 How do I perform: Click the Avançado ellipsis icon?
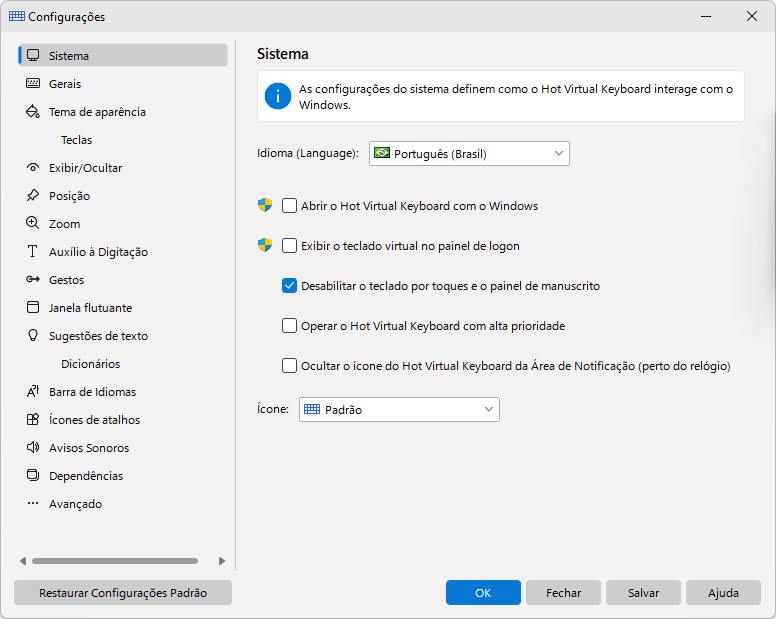[x=33, y=503]
